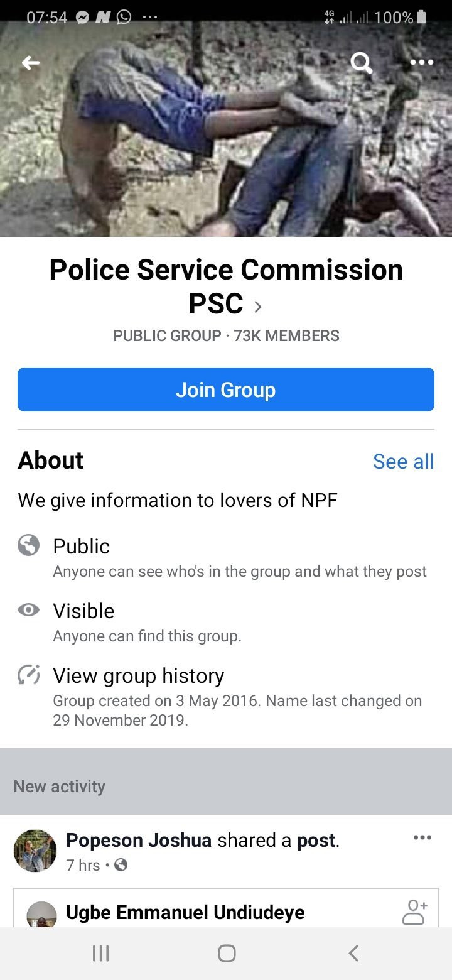Open three-dot menu on Popeson Joshua's post
The height and width of the screenshot is (980, 452).
click(422, 837)
